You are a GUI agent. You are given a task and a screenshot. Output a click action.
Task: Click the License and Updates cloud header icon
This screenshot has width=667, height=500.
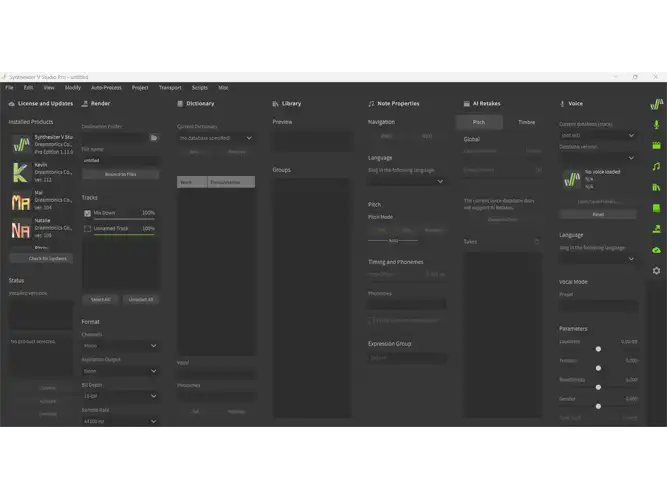(11, 104)
